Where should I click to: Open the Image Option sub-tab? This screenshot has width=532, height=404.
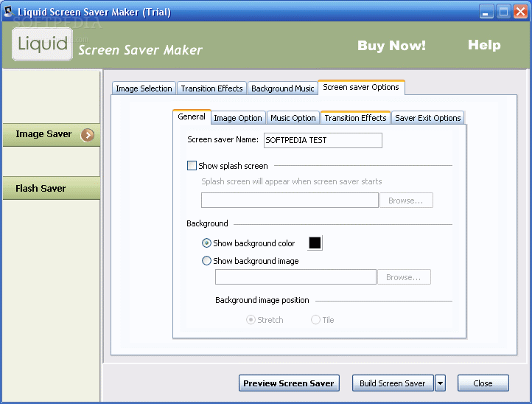click(238, 118)
